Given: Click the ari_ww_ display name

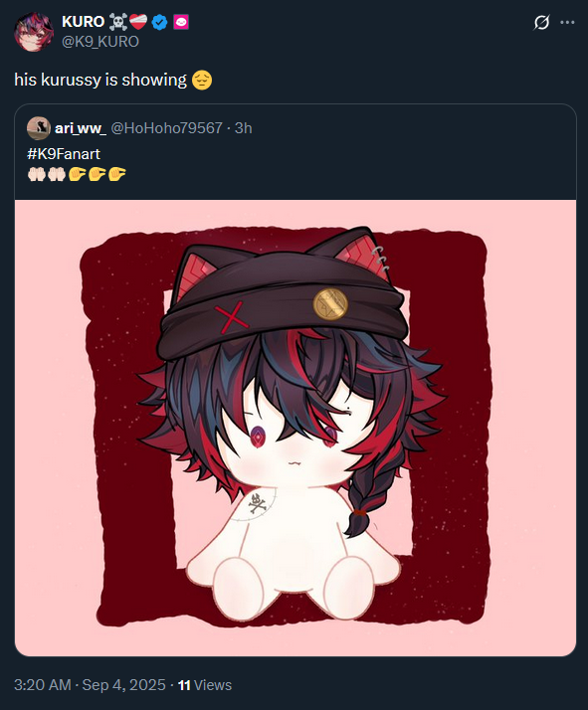Looking at the screenshot, I should 81,128.
